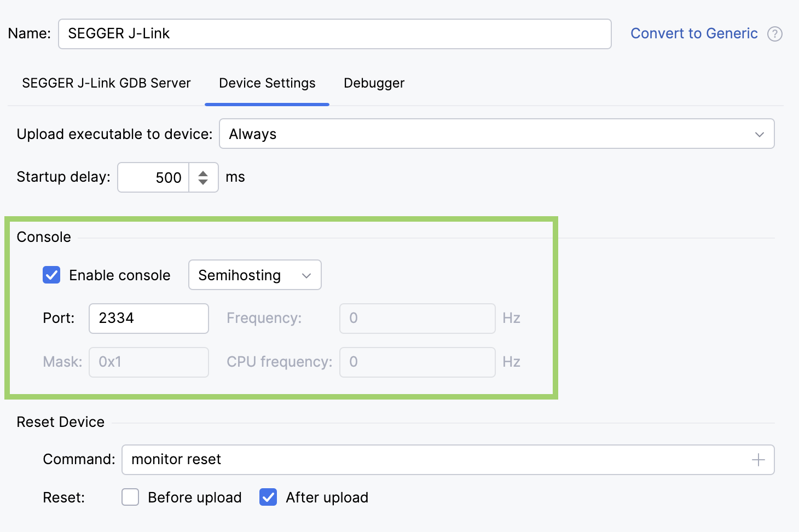Click the up arrow to increase startup delay
The image size is (799, 532).
coord(203,172)
